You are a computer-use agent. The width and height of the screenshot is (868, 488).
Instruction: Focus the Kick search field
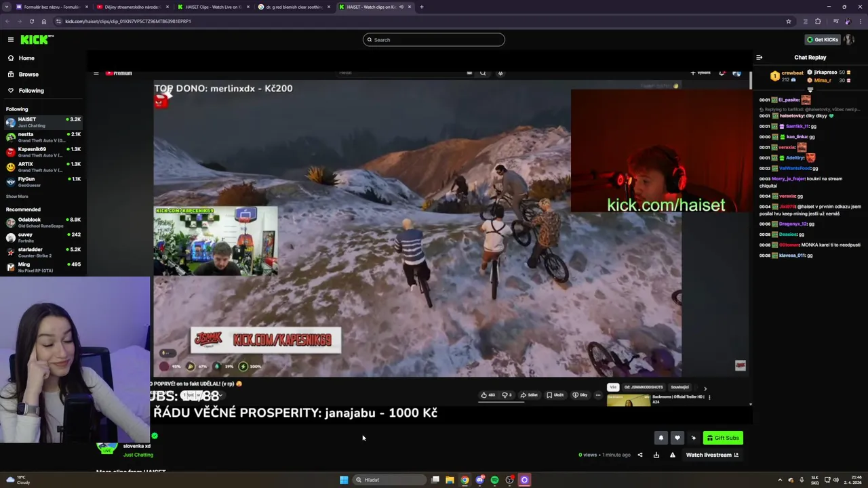point(434,39)
